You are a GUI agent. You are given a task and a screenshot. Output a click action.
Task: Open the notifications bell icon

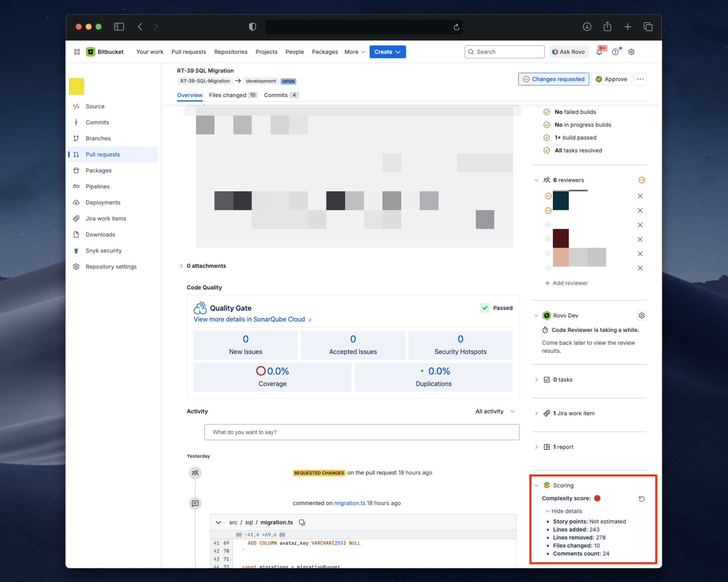[x=599, y=52]
